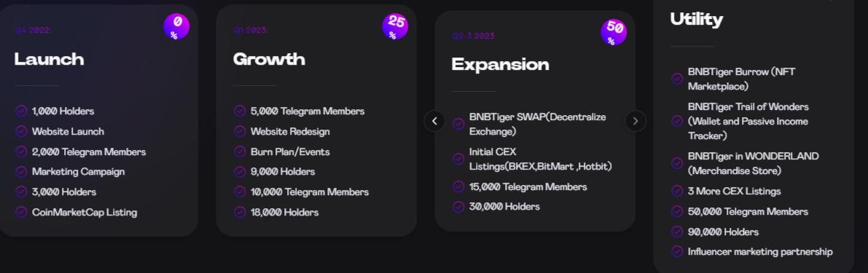Click check icon beside BNBTiger SWAP item
868x273 pixels.
coord(458,124)
